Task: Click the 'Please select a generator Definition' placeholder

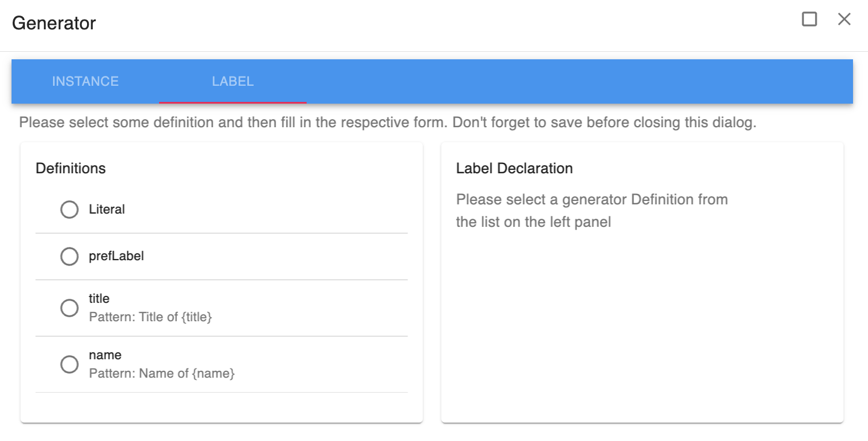Action: click(591, 210)
